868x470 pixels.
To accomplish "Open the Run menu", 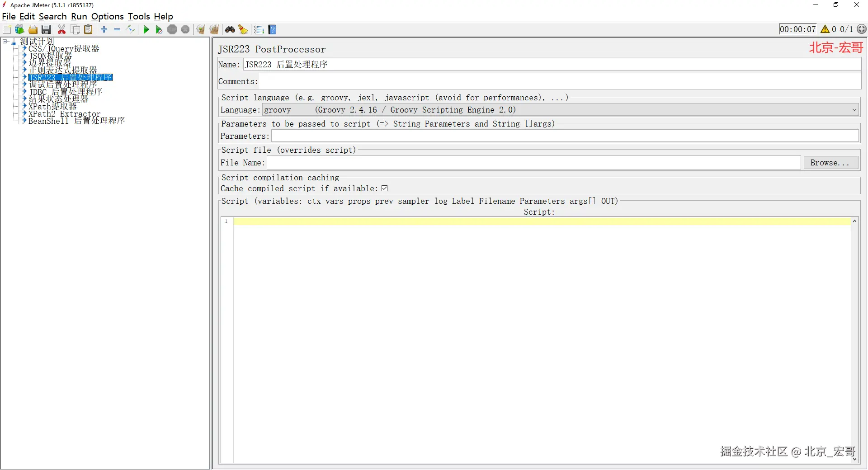I will click(x=79, y=17).
